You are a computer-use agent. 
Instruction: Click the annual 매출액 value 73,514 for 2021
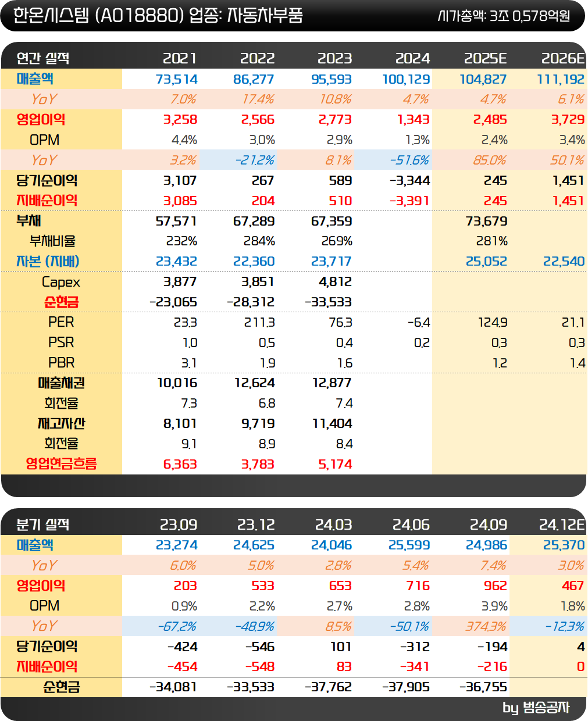pyautogui.click(x=177, y=79)
